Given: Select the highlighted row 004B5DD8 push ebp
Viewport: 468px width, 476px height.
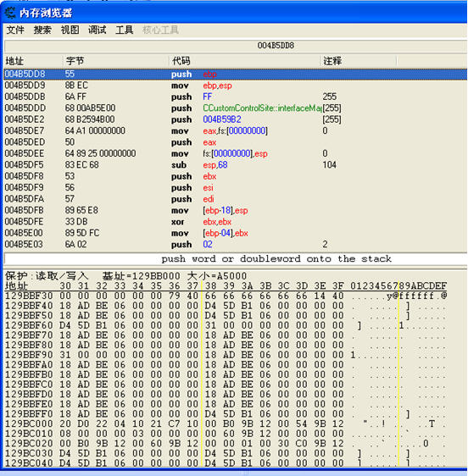Looking at the screenshot, I should click(236, 74).
